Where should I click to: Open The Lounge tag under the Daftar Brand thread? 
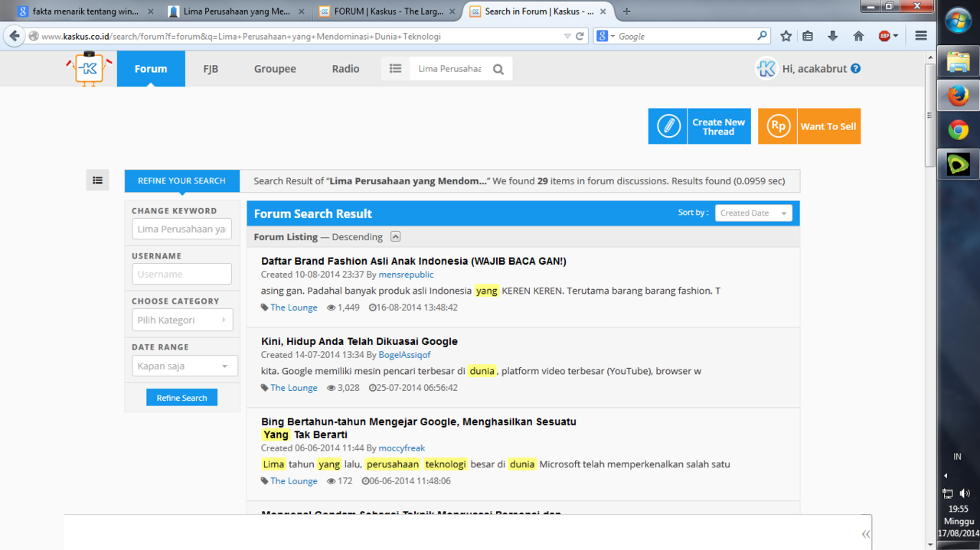293,308
